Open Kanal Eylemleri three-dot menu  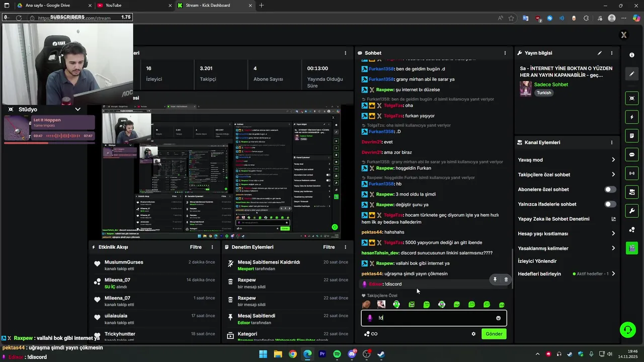click(612, 142)
